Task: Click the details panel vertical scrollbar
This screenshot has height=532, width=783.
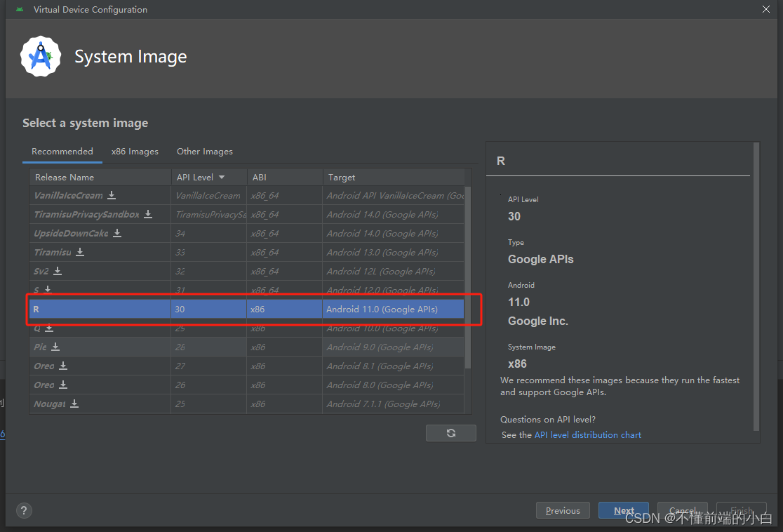Action: 756,287
